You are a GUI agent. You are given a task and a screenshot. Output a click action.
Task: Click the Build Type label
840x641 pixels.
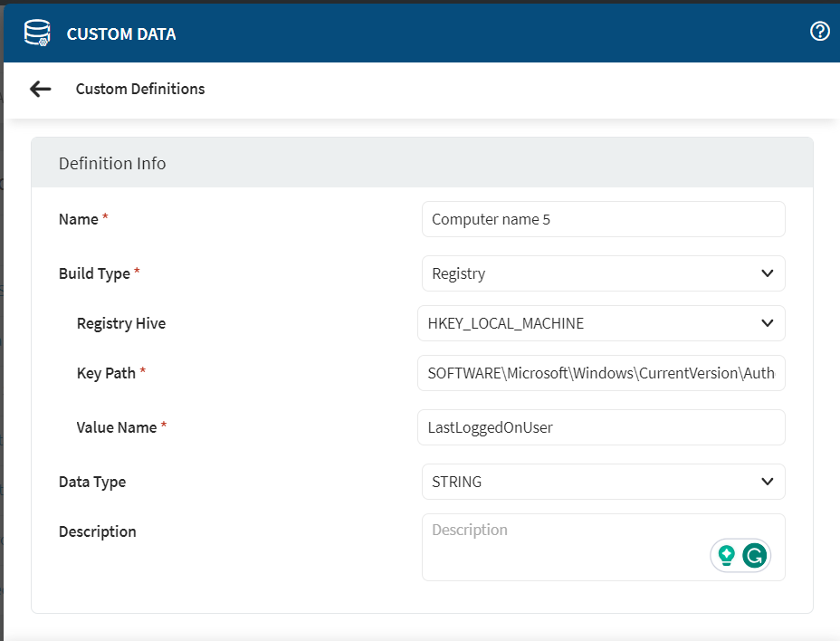(94, 273)
